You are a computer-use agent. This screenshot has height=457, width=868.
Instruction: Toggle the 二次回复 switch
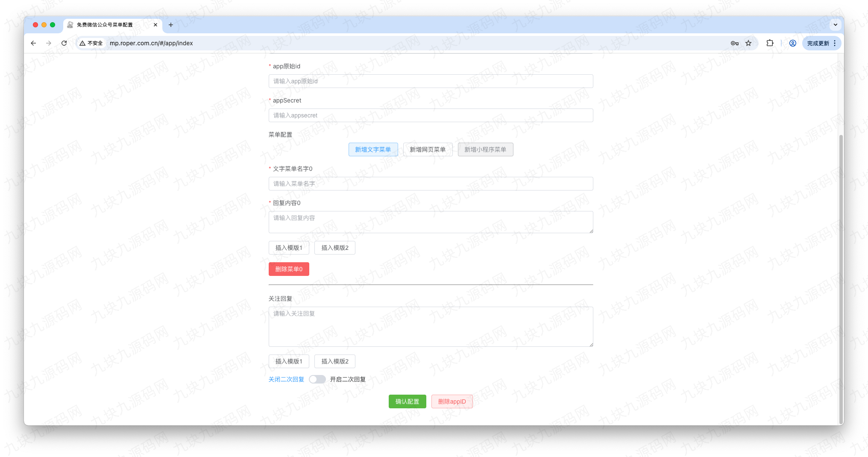coord(317,379)
